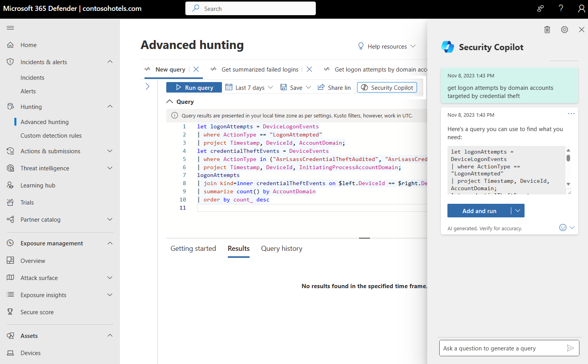
Task: Expand the schema side pane chevron
Action: point(148,86)
